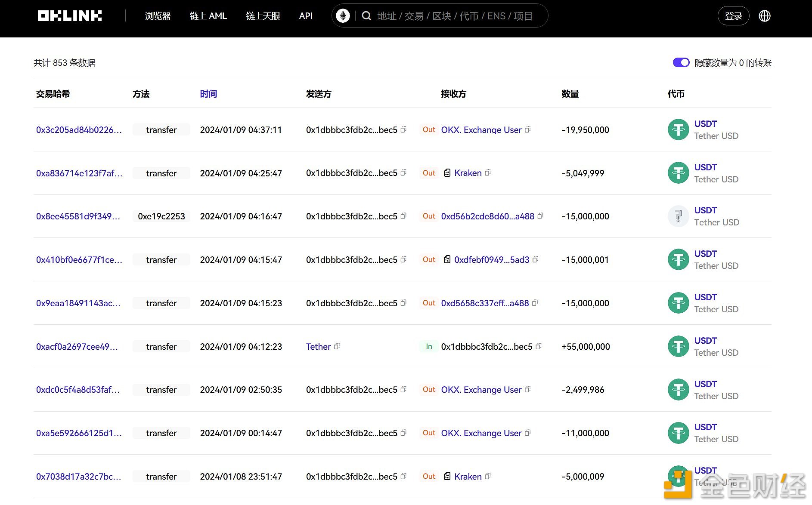Viewport: 812px width, 505px height.
Task: Copy Kraken address in 23:51:47 row
Action: click(488, 476)
